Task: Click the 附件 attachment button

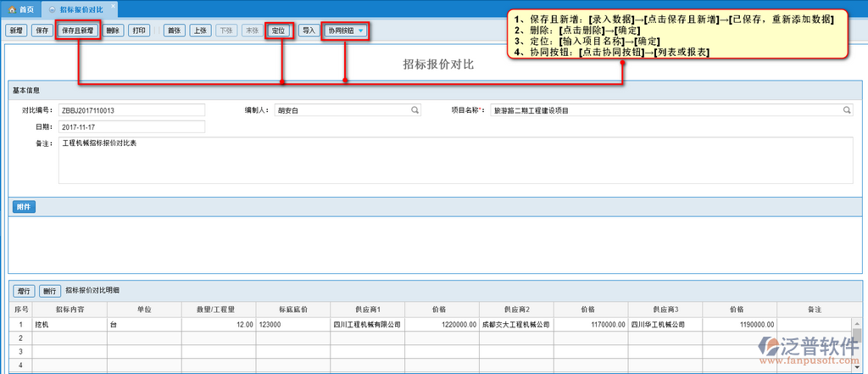Action: tap(24, 207)
